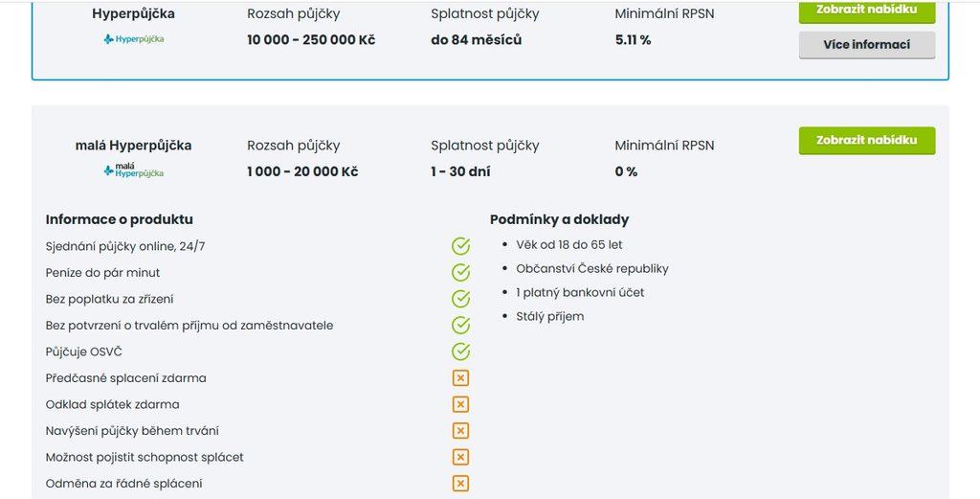This screenshot has height=499, width=980.
Task: Click the Informace o produktu heading
Action: tap(120, 219)
